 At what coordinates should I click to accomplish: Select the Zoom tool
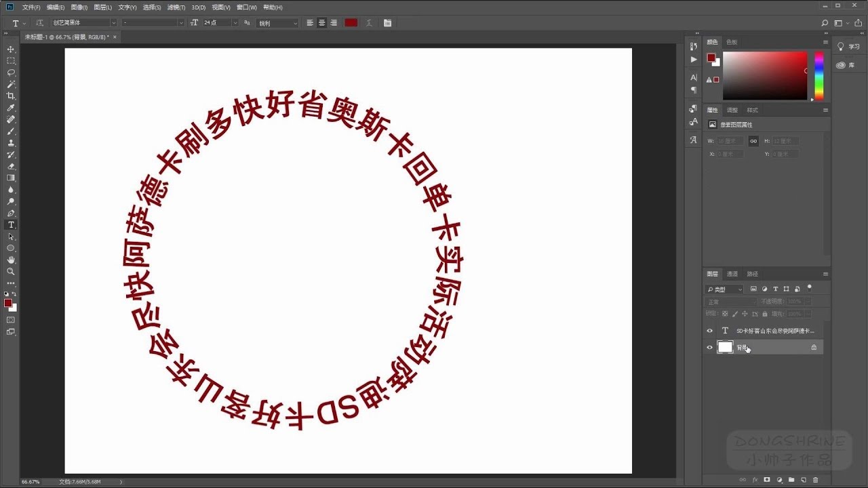click(11, 271)
